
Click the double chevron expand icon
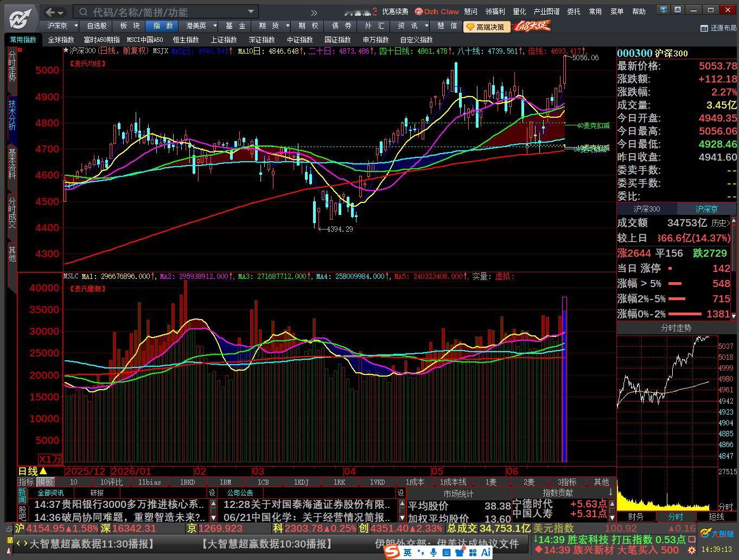coord(314,12)
